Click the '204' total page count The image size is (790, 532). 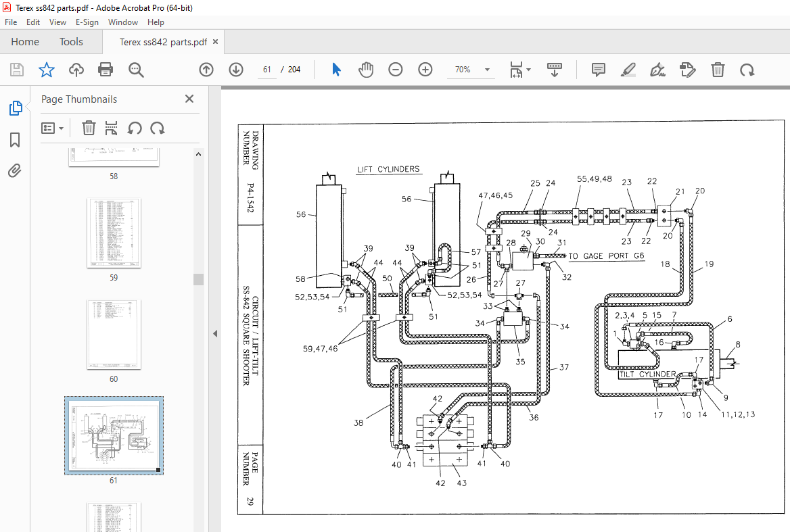294,70
